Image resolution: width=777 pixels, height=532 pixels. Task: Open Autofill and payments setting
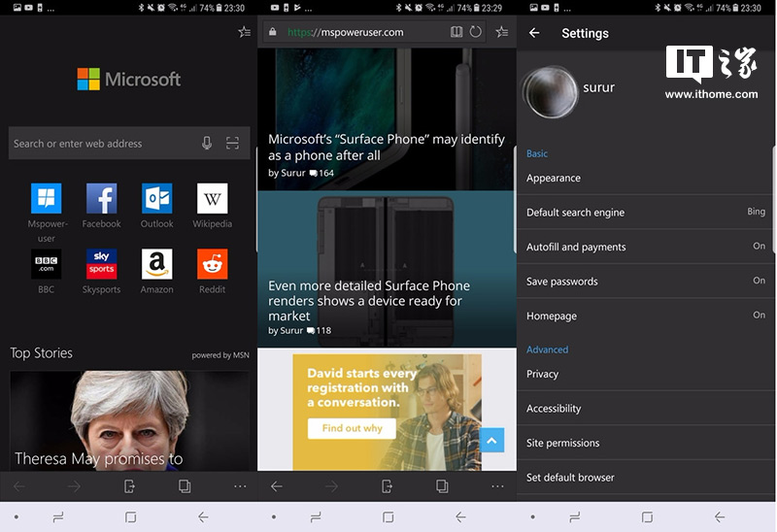pyautogui.click(x=646, y=247)
